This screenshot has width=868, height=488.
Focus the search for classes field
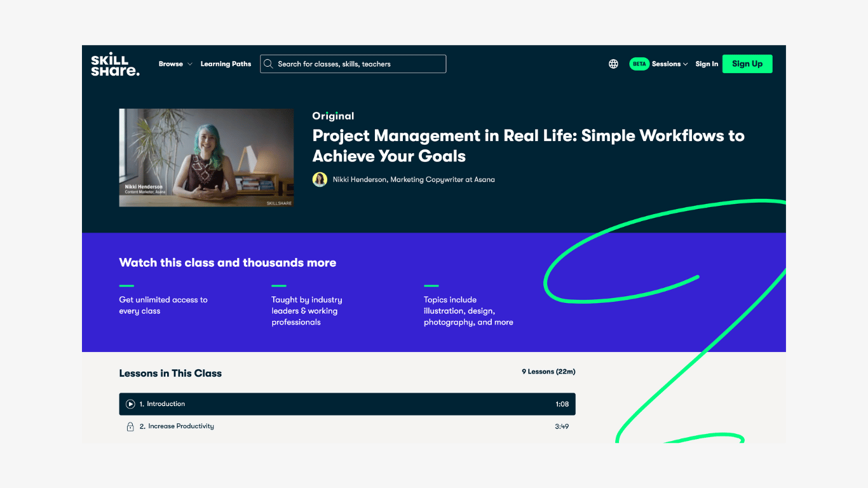coord(353,64)
